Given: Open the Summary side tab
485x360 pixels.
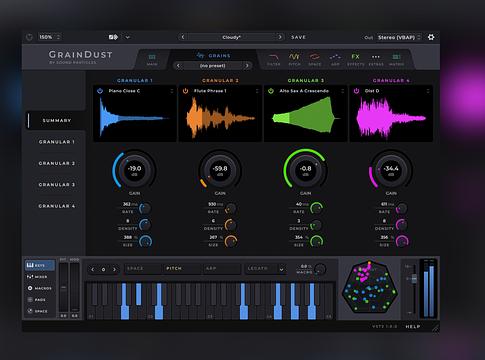Looking at the screenshot, I should point(56,120).
